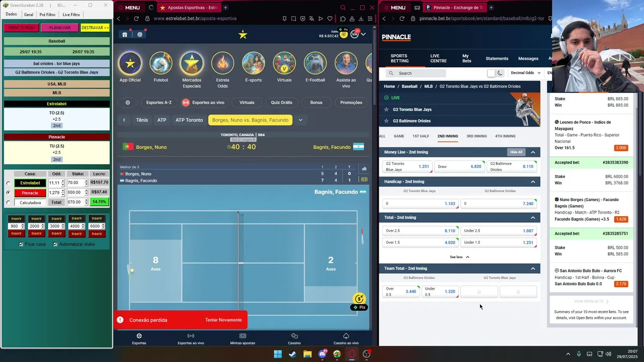Viewport: 644px width, 362px height.
Task: Open File Explorer in the taskbar
Action: pyautogui.click(x=307, y=354)
